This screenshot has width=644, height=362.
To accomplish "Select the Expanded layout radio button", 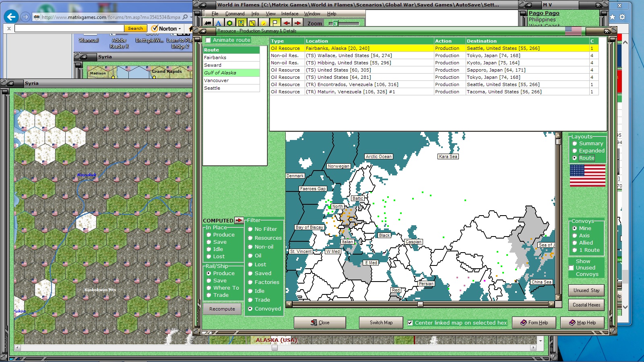I will (x=575, y=151).
